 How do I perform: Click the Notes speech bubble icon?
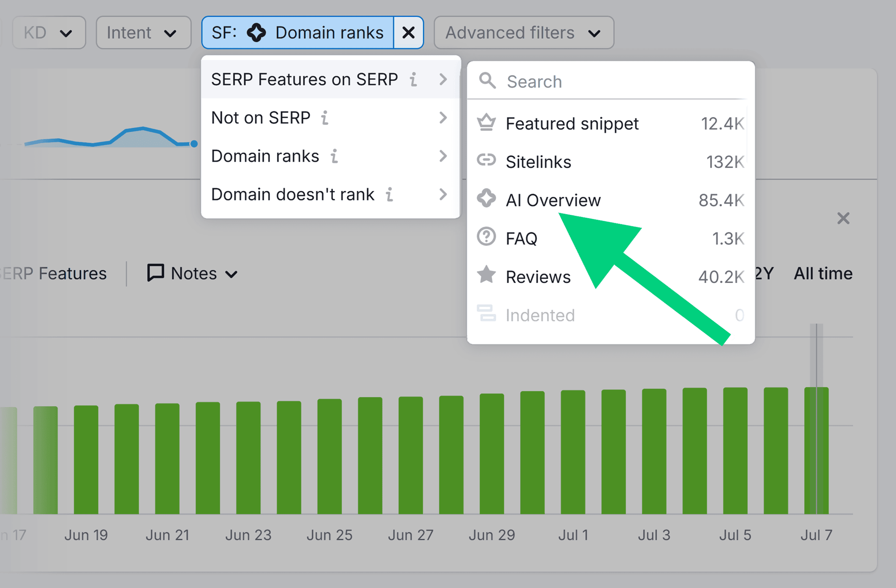pos(155,273)
